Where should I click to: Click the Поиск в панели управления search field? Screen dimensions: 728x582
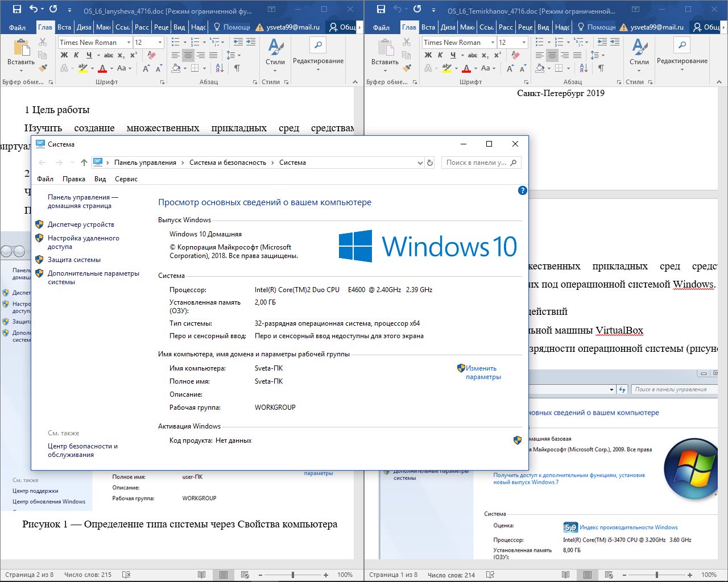(476, 163)
